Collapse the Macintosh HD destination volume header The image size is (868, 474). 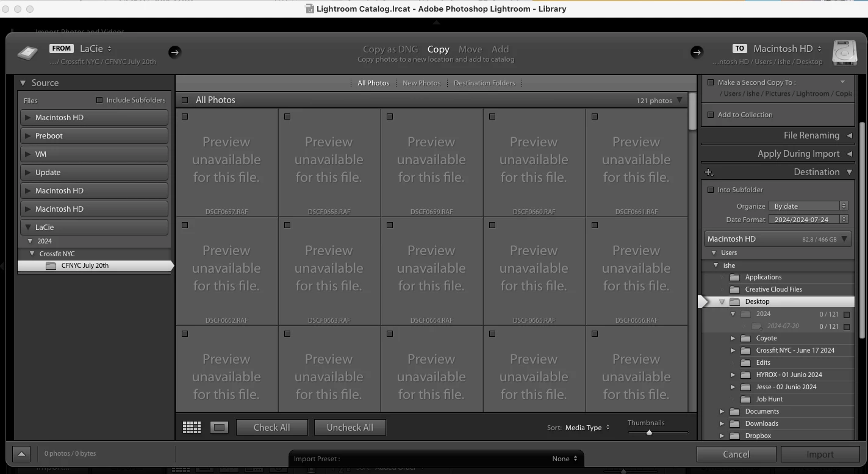[844, 239]
